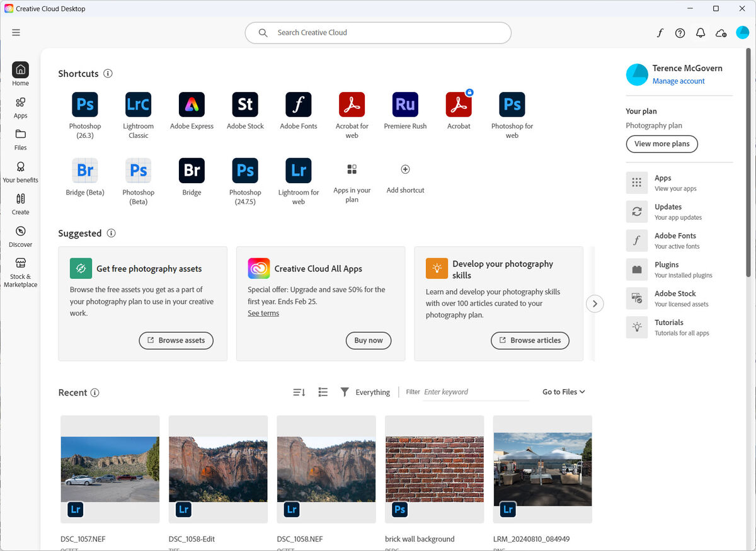The width and height of the screenshot is (756, 551).
Task: Open the Everything filter dropdown
Action: pos(365,392)
